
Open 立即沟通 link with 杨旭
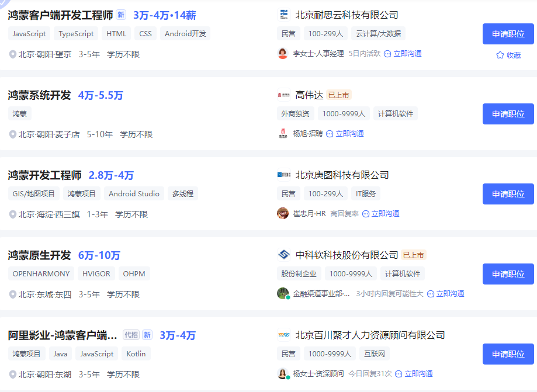click(x=349, y=134)
